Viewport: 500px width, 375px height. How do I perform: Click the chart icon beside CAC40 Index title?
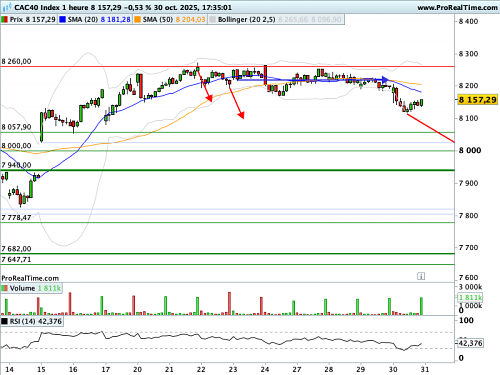(7, 7)
